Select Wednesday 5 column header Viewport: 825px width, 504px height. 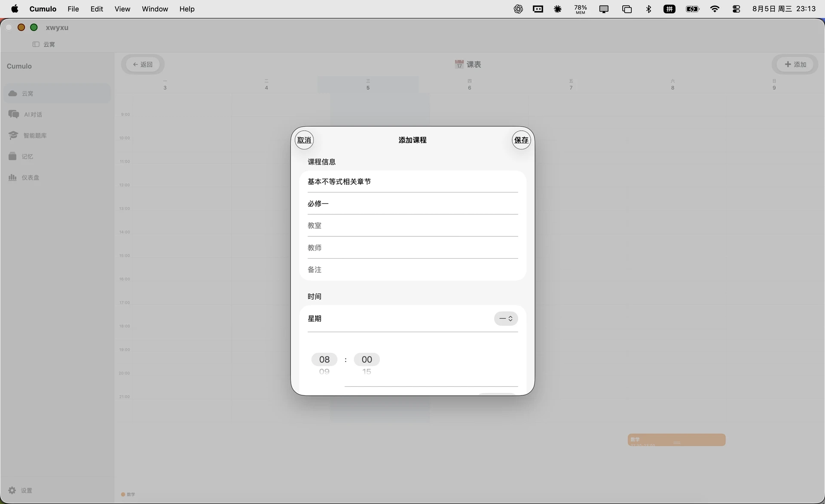(368, 85)
